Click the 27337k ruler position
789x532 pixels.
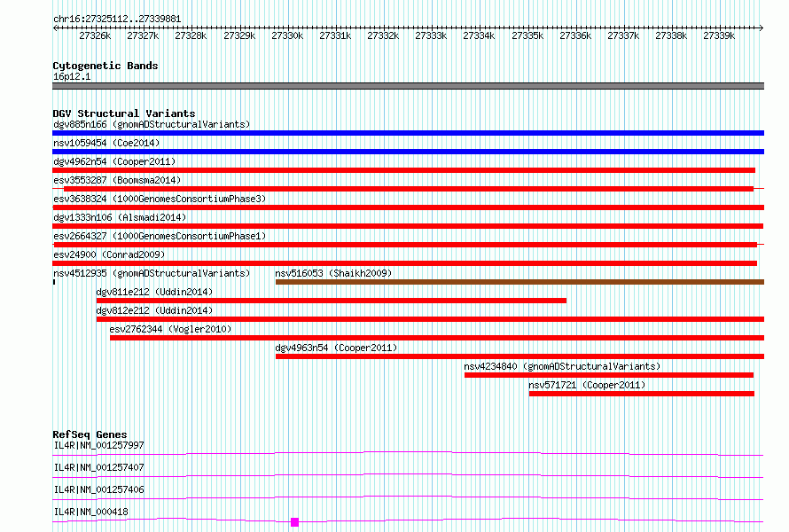point(623,35)
